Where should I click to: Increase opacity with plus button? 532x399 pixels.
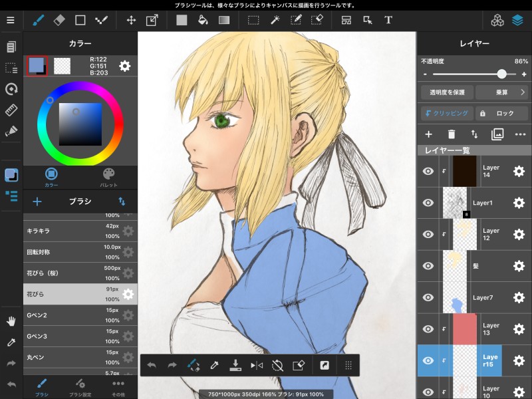(x=524, y=74)
